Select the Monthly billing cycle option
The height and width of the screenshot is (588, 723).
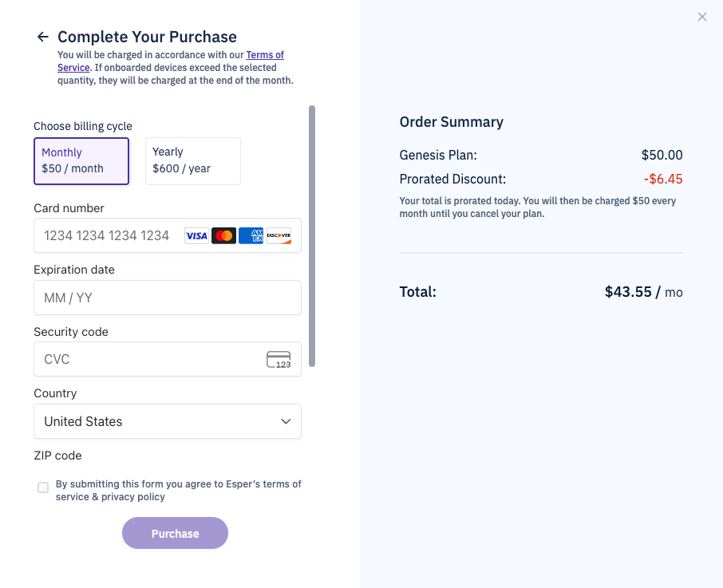81,160
